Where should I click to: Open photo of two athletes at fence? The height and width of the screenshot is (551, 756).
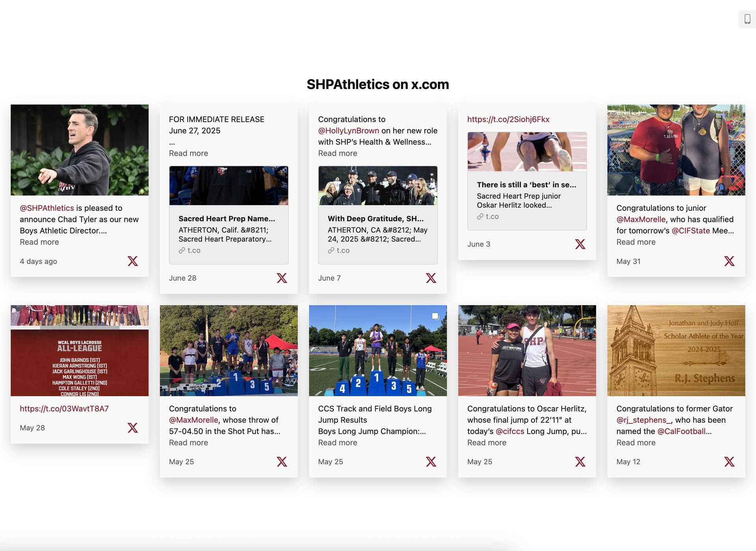pos(676,150)
